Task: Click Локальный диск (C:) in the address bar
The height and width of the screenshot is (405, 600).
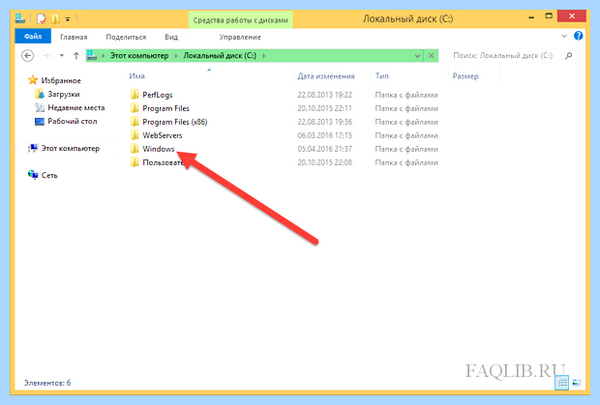Action: point(220,56)
